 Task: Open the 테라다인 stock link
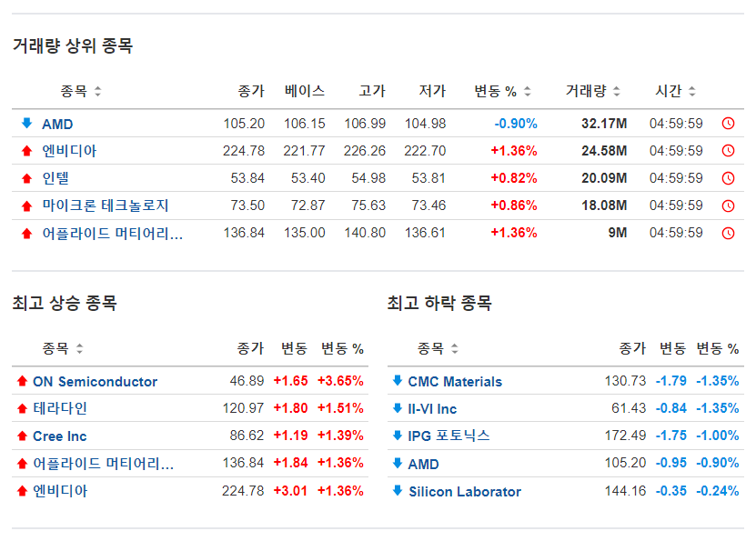pyautogui.click(x=60, y=408)
